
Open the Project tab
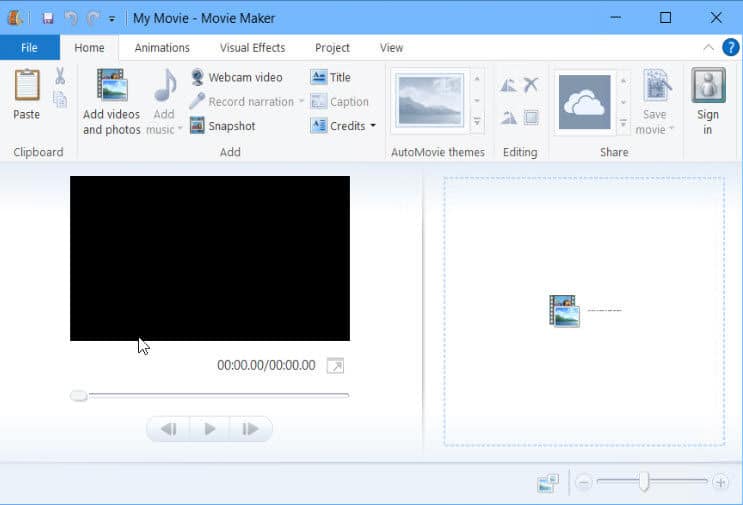click(x=332, y=48)
